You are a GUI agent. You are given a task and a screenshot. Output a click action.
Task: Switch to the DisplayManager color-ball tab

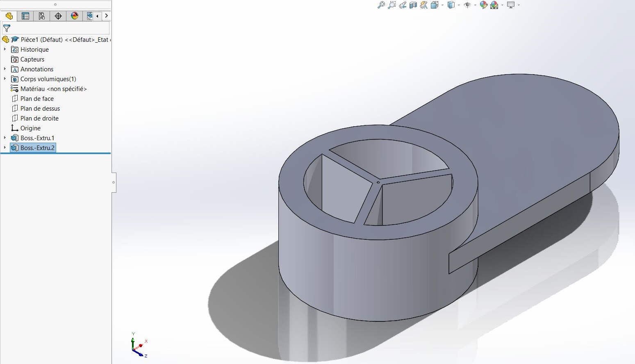click(x=75, y=16)
